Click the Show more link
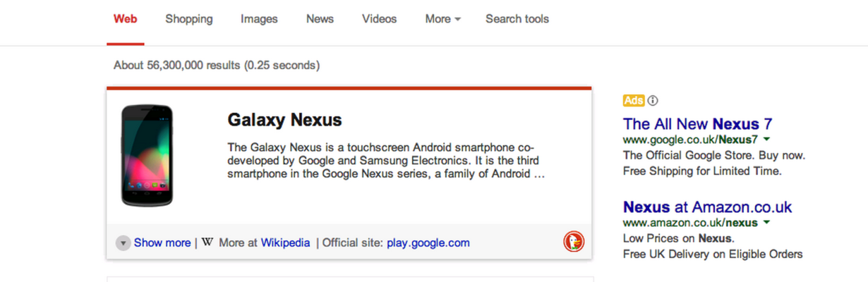868x282 pixels. [162, 243]
